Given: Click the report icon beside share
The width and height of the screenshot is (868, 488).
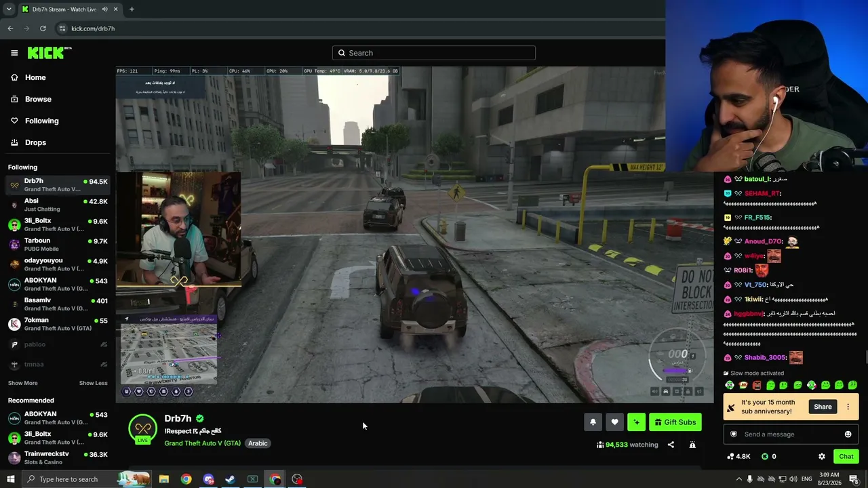Looking at the screenshot, I should click(x=692, y=445).
